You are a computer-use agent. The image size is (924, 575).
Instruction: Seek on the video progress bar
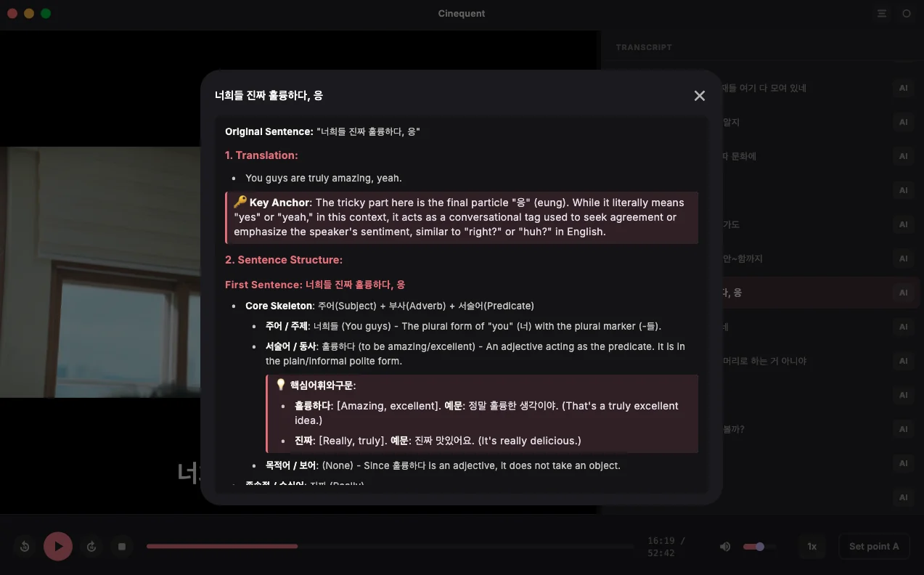[x=390, y=547]
